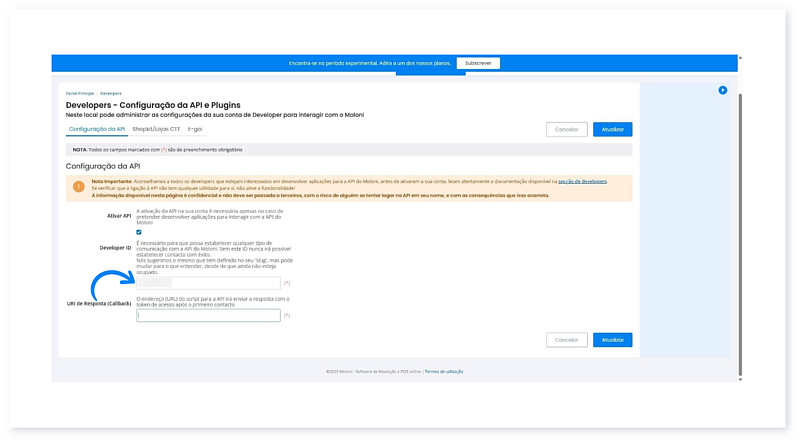Click the top Atualizar button
Screen dimensions: 800x442
pyautogui.click(x=612, y=129)
